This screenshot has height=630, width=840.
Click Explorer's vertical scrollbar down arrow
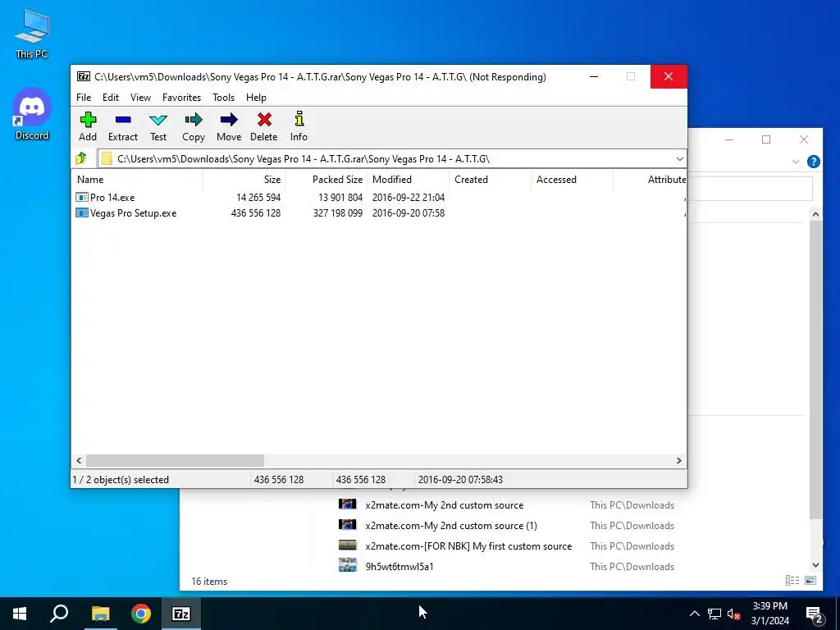tap(815, 564)
